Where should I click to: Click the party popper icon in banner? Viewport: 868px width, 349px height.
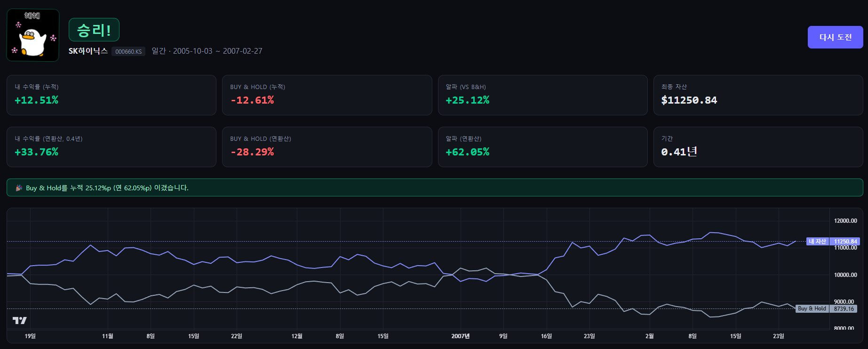tap(19, 188)
